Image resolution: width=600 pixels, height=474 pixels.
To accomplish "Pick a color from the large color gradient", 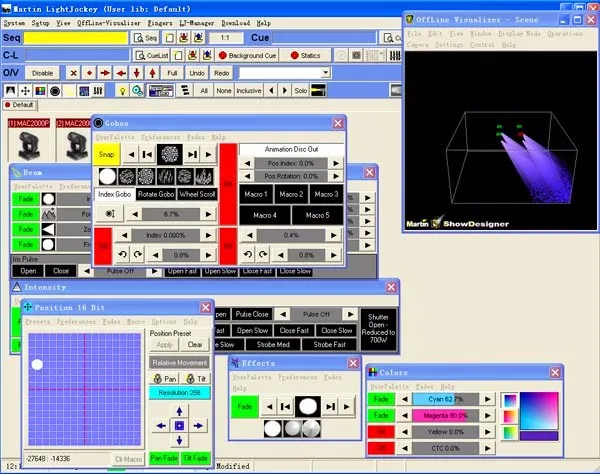I will (x=539, y=410).
